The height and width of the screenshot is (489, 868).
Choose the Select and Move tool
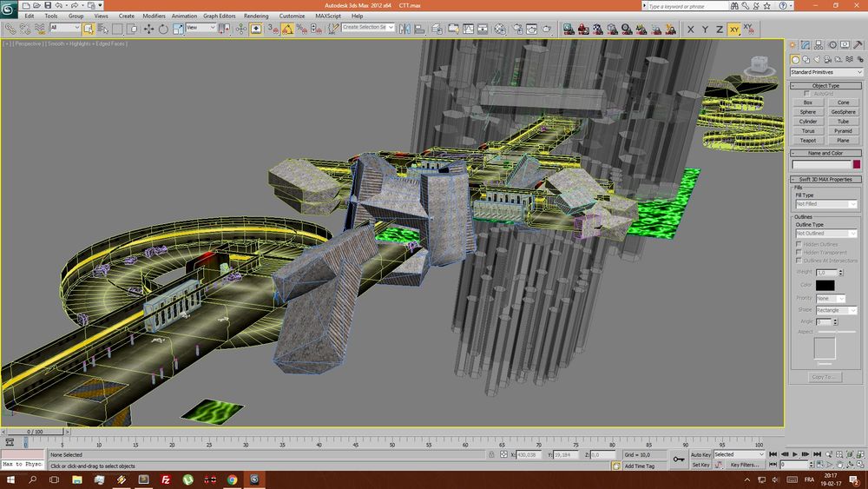click(149, 29)
